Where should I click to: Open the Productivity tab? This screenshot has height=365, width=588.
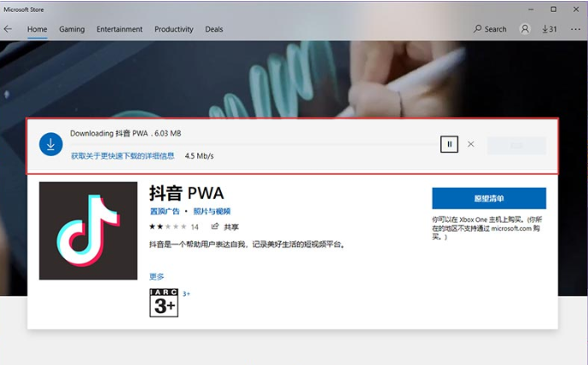[x=173, y=29]
